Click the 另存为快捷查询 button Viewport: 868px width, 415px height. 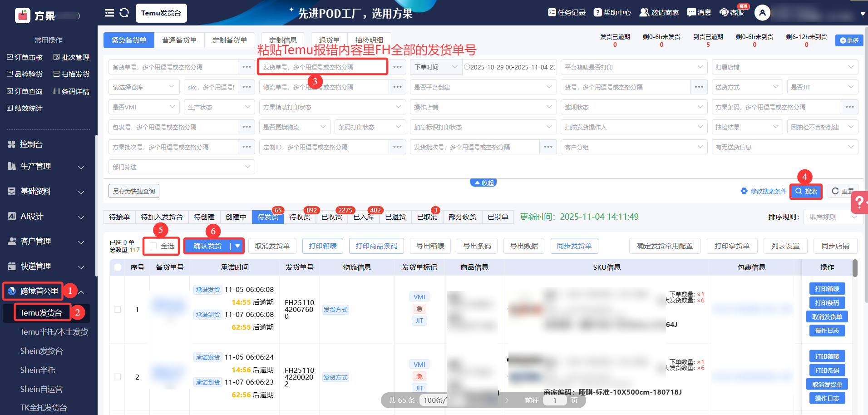point(134,191)
